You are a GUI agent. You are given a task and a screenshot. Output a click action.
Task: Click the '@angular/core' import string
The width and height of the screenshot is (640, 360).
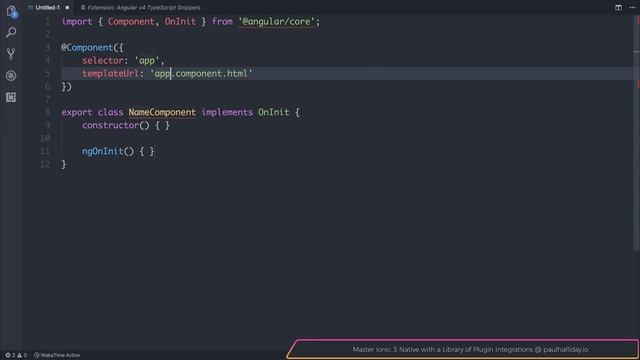[x=276, y=22]
